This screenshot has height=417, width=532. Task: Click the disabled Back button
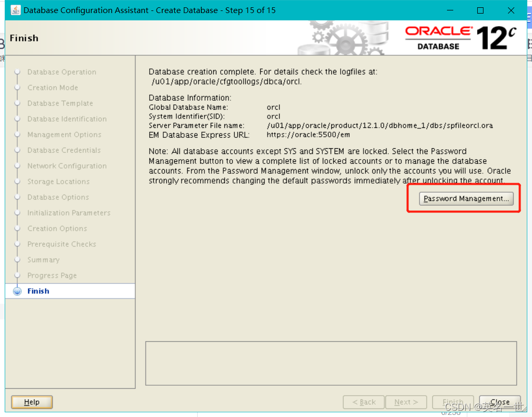click(364, 402)
